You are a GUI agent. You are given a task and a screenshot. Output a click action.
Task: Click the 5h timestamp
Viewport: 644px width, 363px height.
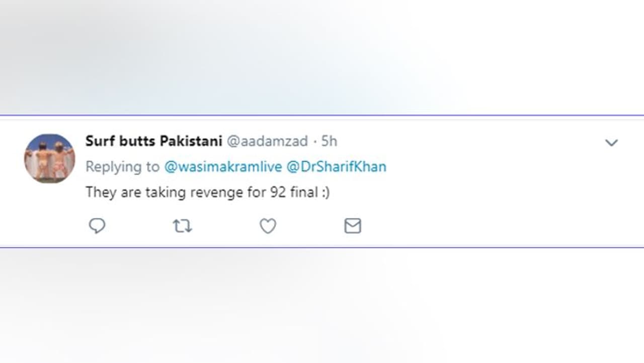330,141
